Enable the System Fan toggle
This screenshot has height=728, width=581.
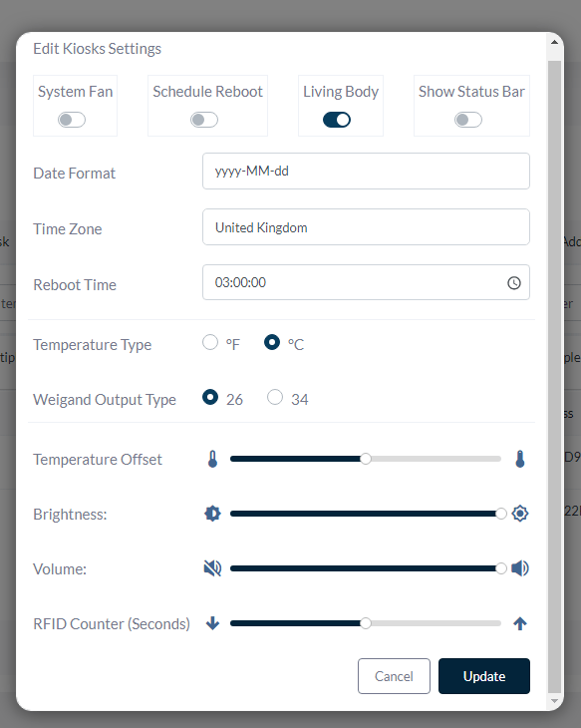pos(72,120)
